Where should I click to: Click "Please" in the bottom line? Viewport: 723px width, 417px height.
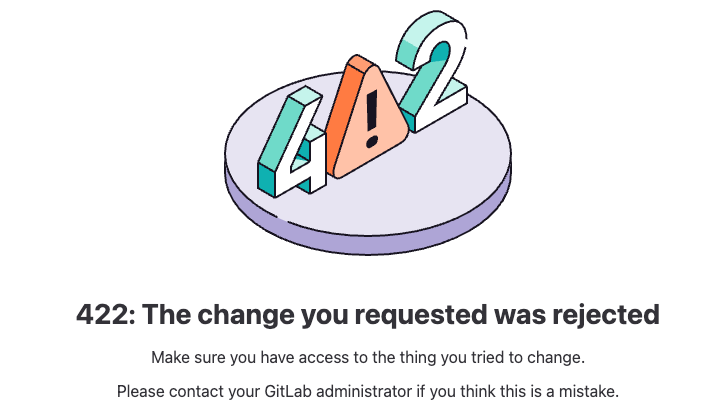point(140,391)
